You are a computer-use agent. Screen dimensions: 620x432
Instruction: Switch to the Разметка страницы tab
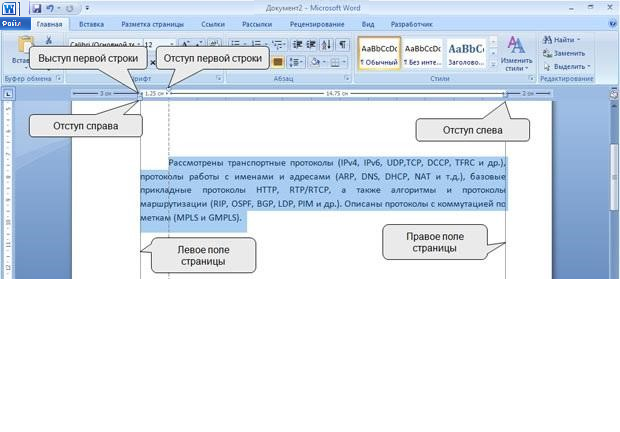(152, 24)
